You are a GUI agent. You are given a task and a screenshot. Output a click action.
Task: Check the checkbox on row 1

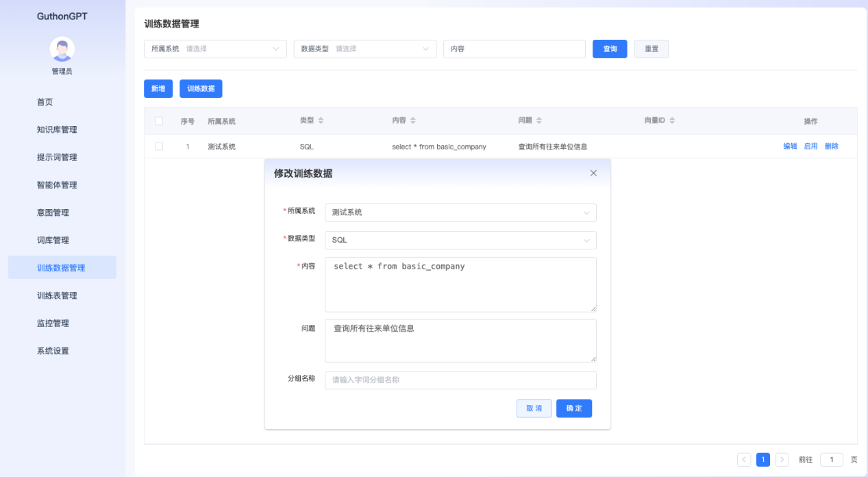[159, 146]
